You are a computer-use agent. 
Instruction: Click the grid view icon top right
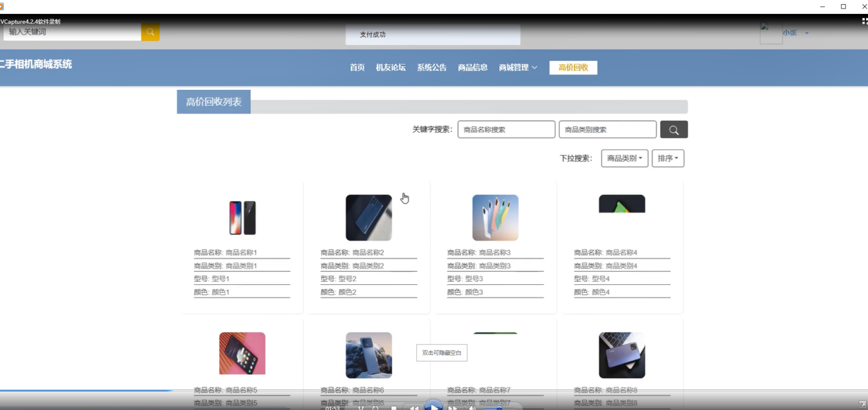tap(864, 21)
